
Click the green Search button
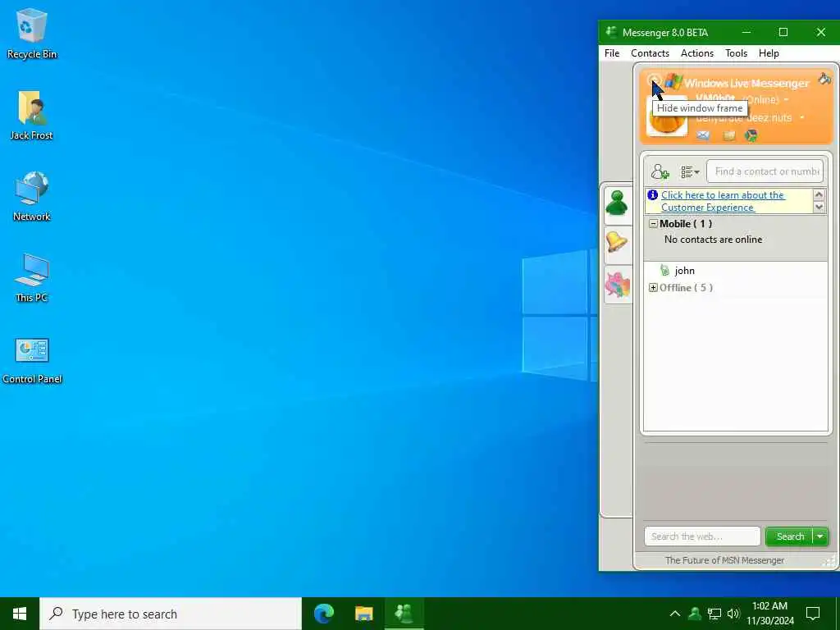[x=790, y=536]
